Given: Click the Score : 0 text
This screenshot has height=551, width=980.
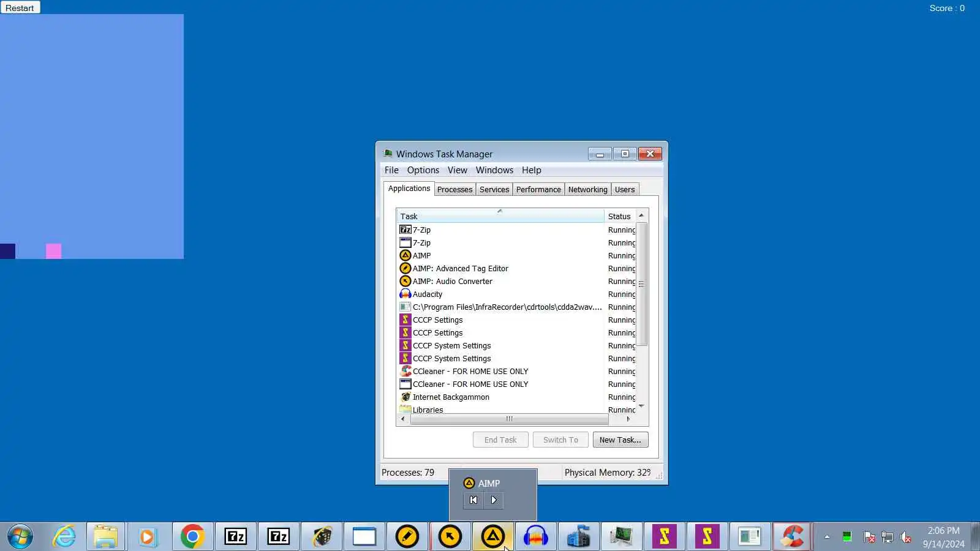Looking at the screenshot, I should [947, 8].
